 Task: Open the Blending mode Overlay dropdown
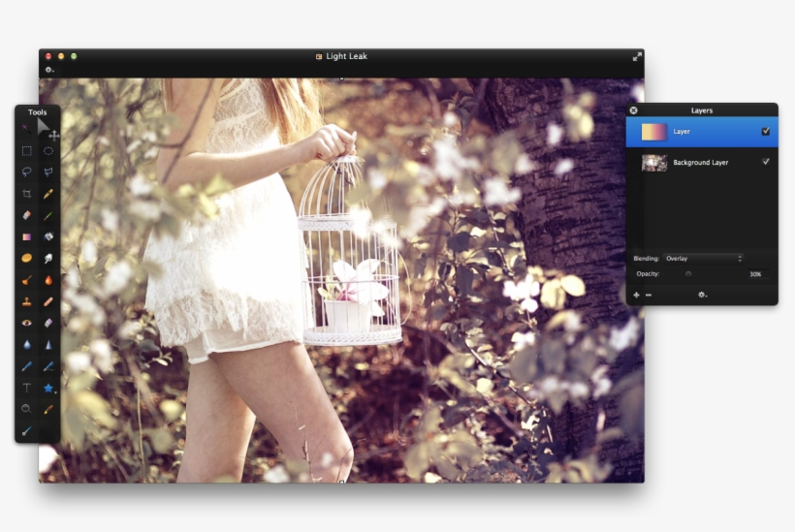pyautogui.click(x=704, y=259)
